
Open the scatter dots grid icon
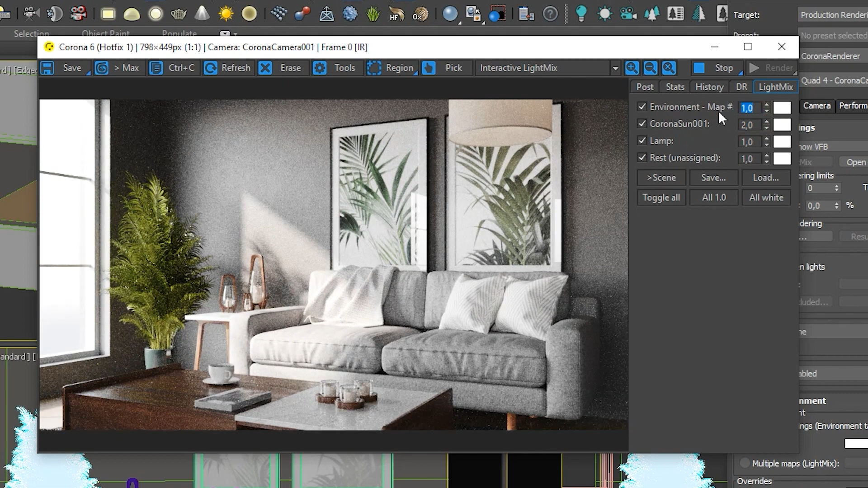coord(279,14)
